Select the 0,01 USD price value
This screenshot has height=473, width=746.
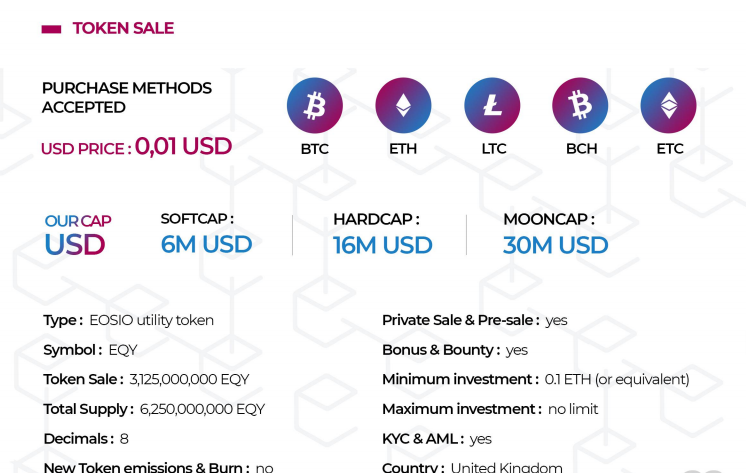pos(184,146)
